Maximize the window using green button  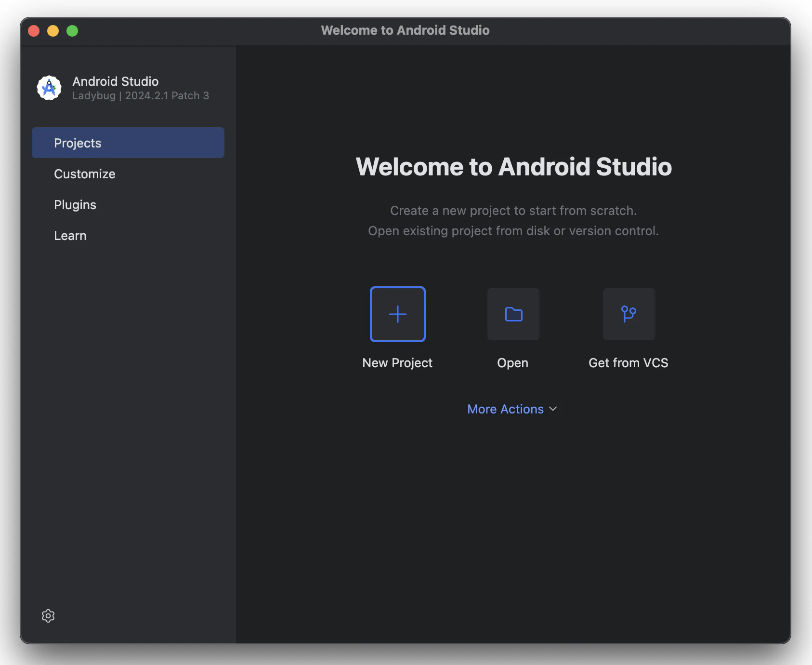(72, 31)
